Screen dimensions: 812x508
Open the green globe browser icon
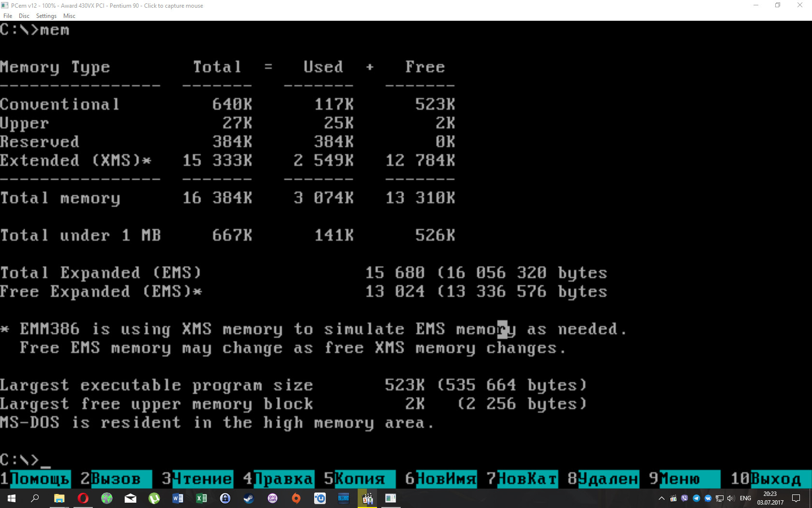click(106, 498)
